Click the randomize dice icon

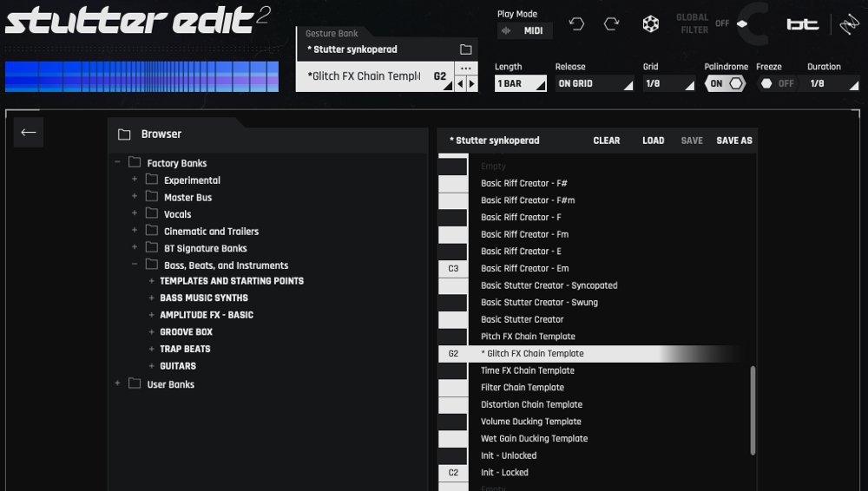(650, 24)
